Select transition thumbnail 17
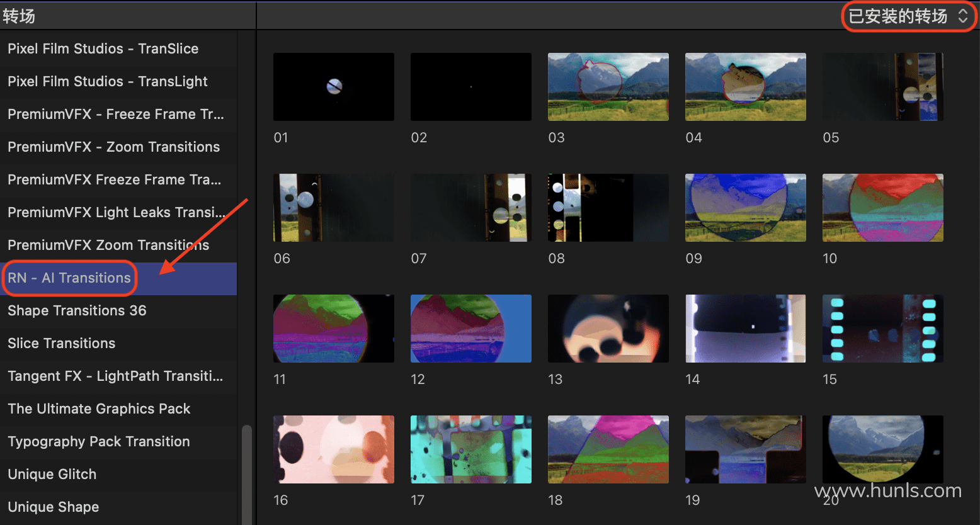 tap(471, 449)
